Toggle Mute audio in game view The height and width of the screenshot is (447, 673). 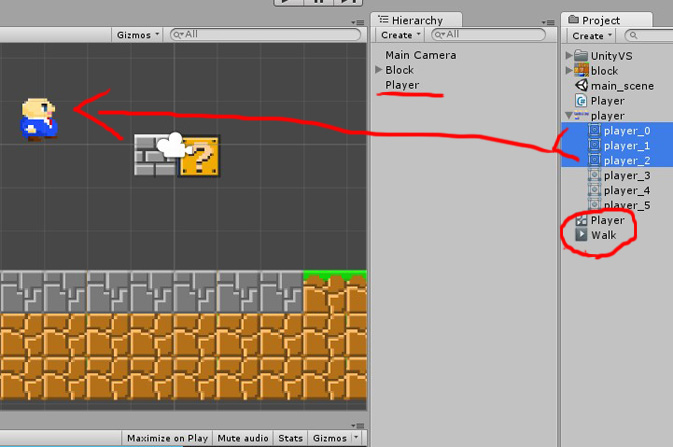pyautogui.click(x=243, y=438)
